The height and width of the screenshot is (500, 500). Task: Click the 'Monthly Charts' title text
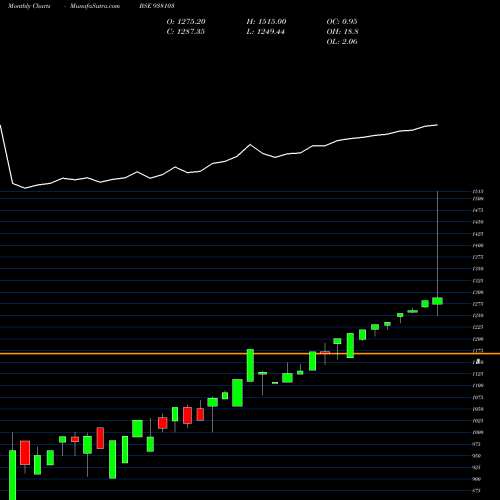(x=29, y=6)
